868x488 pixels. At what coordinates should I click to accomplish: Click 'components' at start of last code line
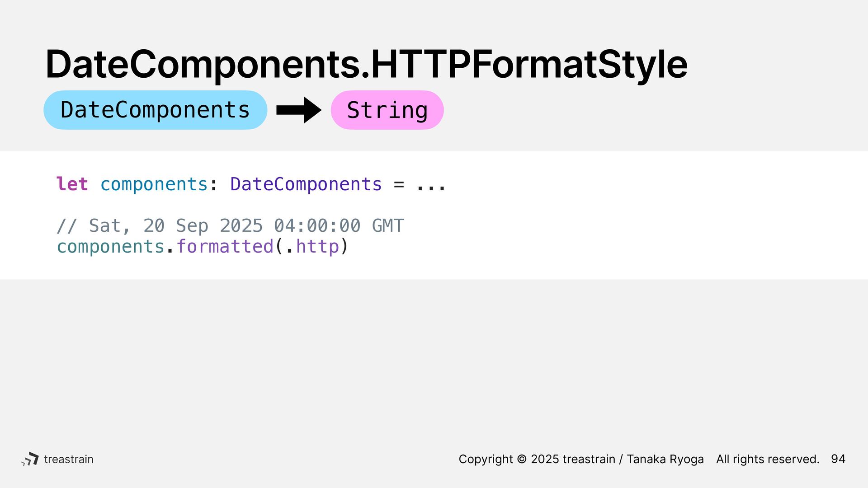(x=110, y=247)
